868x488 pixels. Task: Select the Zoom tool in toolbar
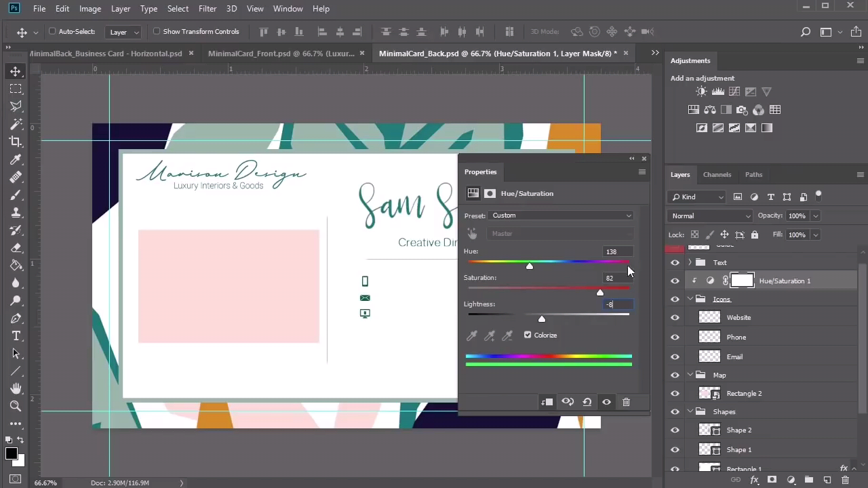click(16, 406)
